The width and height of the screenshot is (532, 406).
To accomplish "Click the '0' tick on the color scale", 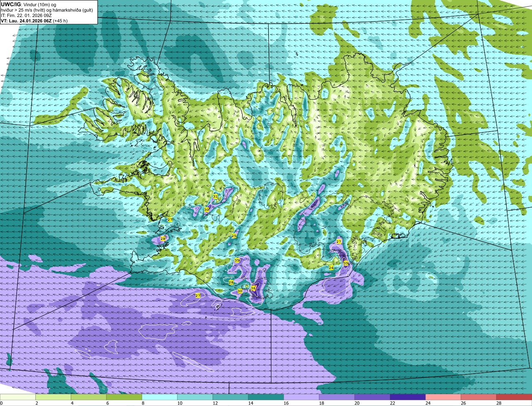I will (x=1, y=403).
